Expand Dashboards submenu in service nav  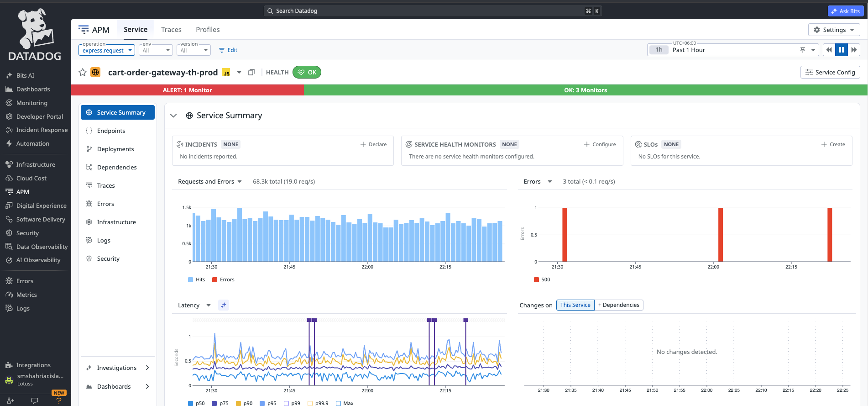coord(118,386)
